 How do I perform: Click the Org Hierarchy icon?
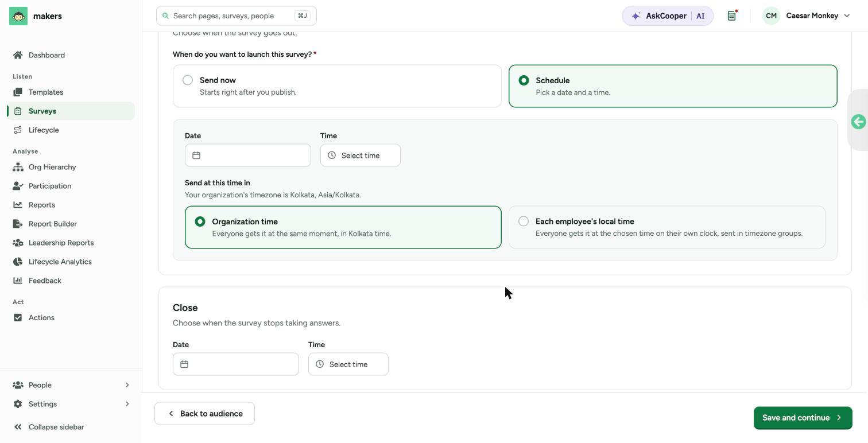click(x=18, y=167)
